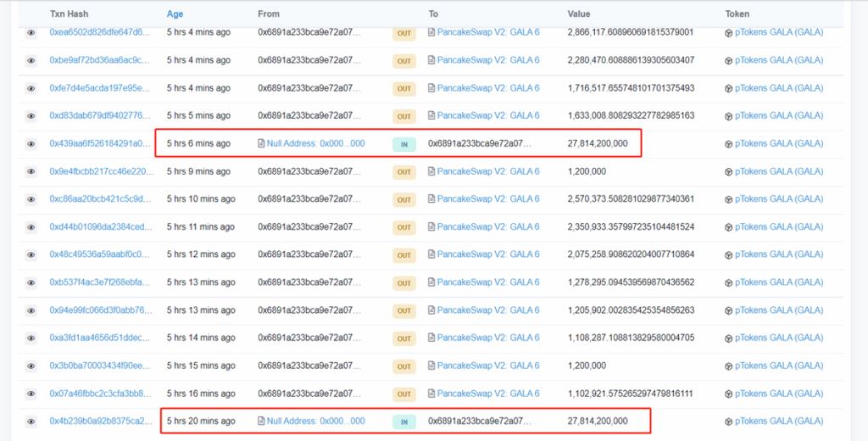The width and height of the screenshot is (868, 441).
Task: Click the eye icon for transaction 0xbe9af72bd36aa6ac9c
Action: [x=31, y=61]
